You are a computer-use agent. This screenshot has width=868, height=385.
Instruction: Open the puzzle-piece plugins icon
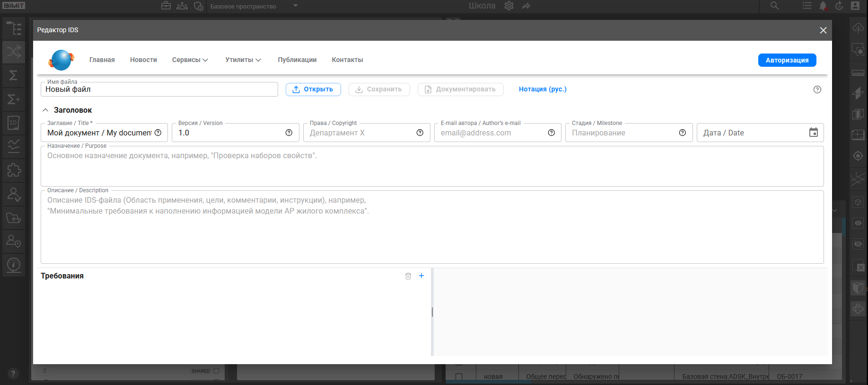(14, 170)
